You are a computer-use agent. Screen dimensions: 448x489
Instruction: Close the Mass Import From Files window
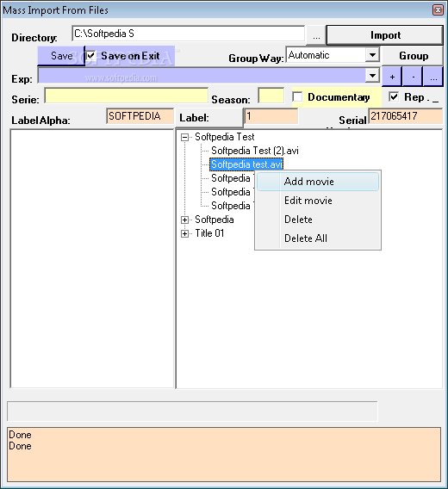point(438,10)
